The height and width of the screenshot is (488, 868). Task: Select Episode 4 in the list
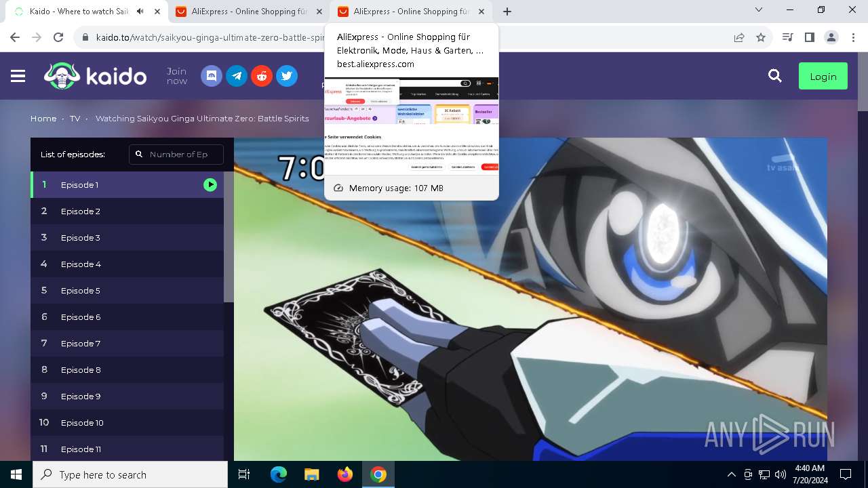pos(127,264)
